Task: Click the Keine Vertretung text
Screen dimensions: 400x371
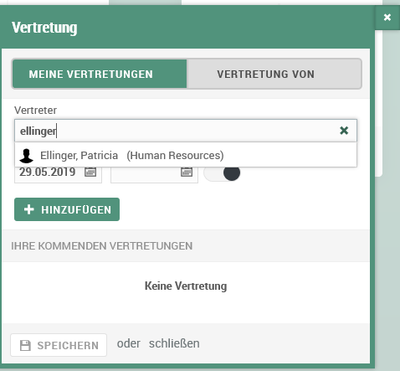Action: tap(186, 286)
